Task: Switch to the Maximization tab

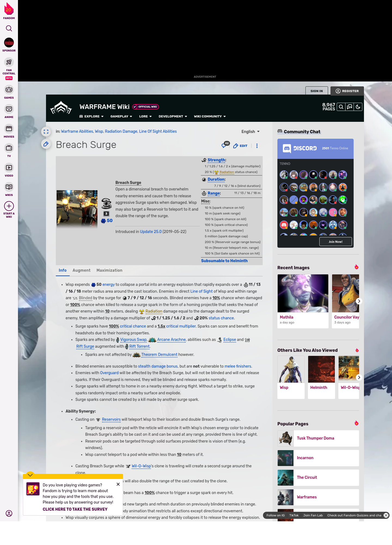Action: click(x=109, y=270)
